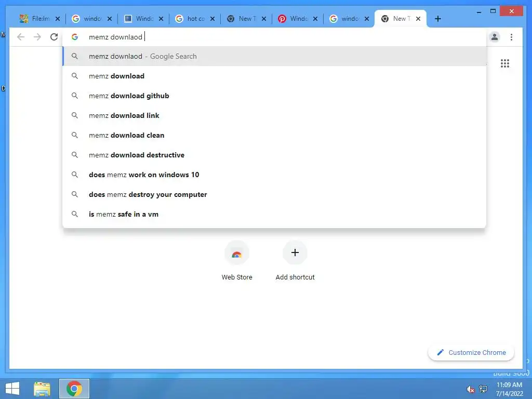Close the Pinterest Windo tab
The image size is (532, 399).
coord(315,19)
